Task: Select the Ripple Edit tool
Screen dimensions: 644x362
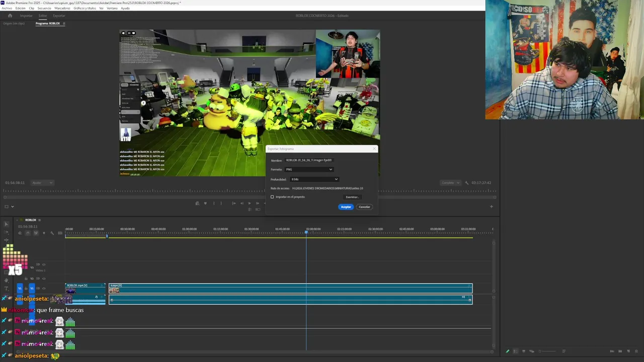Action: pyautogui.click(x=6, y=240)
